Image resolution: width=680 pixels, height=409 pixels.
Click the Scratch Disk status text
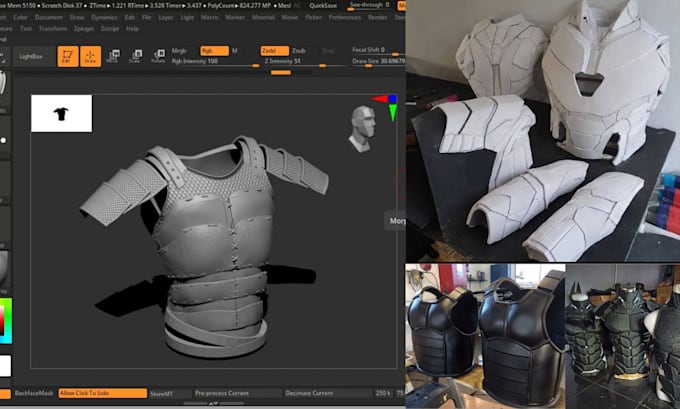point(60,6)
